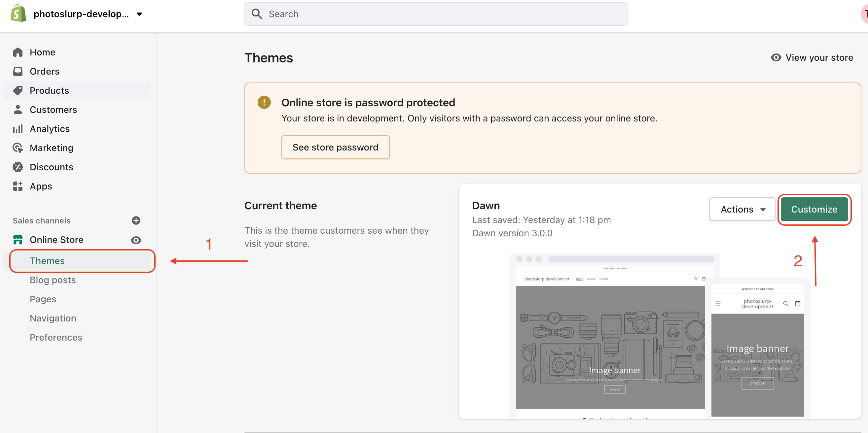
Task: Click the Customers person icon
Action: pos(18,110)
